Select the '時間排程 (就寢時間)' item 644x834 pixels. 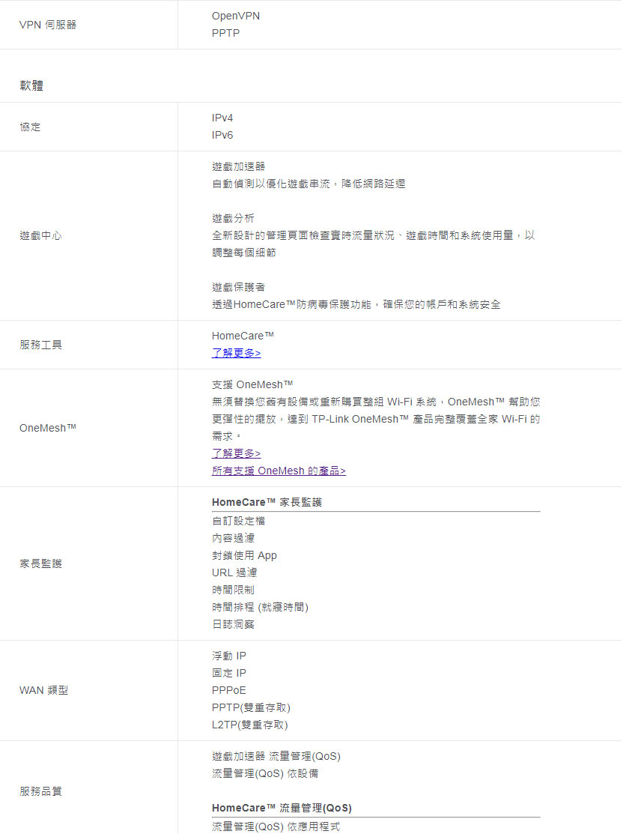tap(261, 607)
